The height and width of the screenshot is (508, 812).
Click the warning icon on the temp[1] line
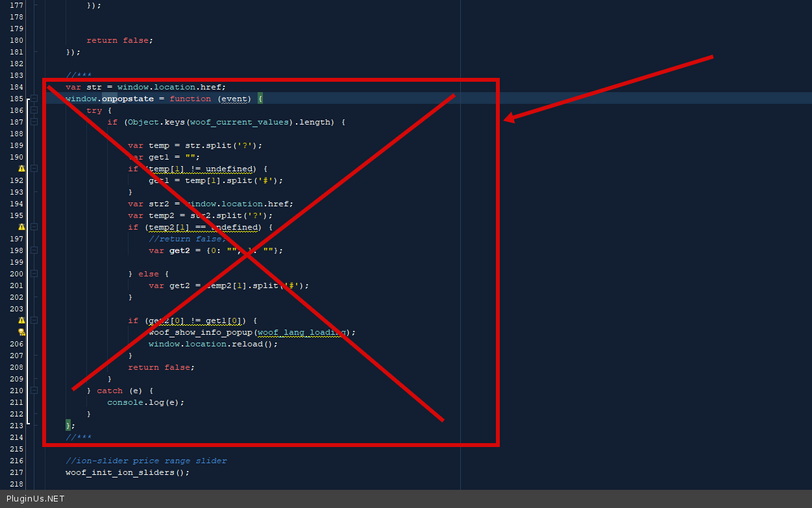tap(21, 169)
